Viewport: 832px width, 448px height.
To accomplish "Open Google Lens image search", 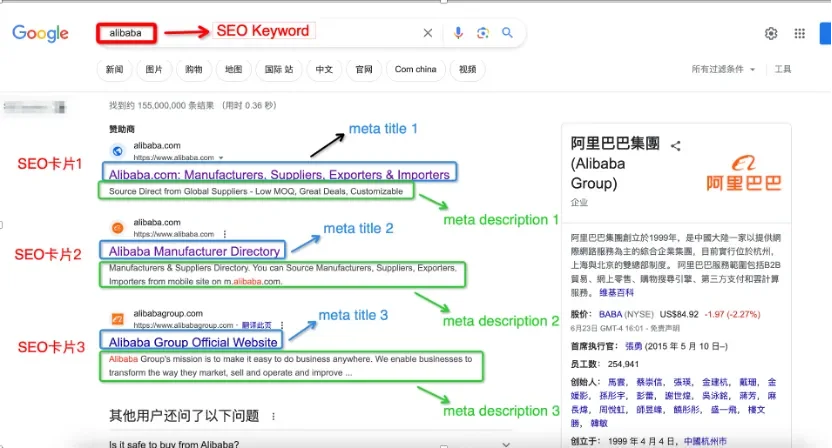I will tap(483, 33).
